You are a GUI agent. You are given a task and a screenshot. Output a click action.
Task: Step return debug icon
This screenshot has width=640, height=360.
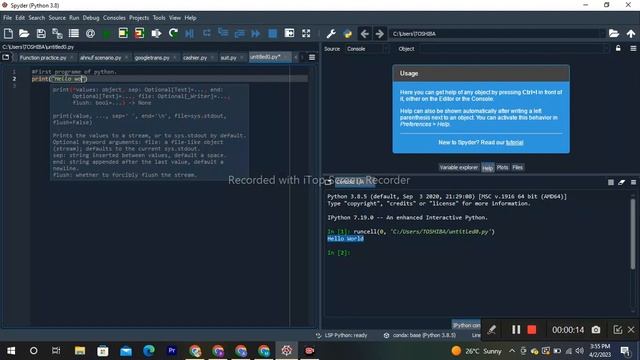tap(239, 33)
